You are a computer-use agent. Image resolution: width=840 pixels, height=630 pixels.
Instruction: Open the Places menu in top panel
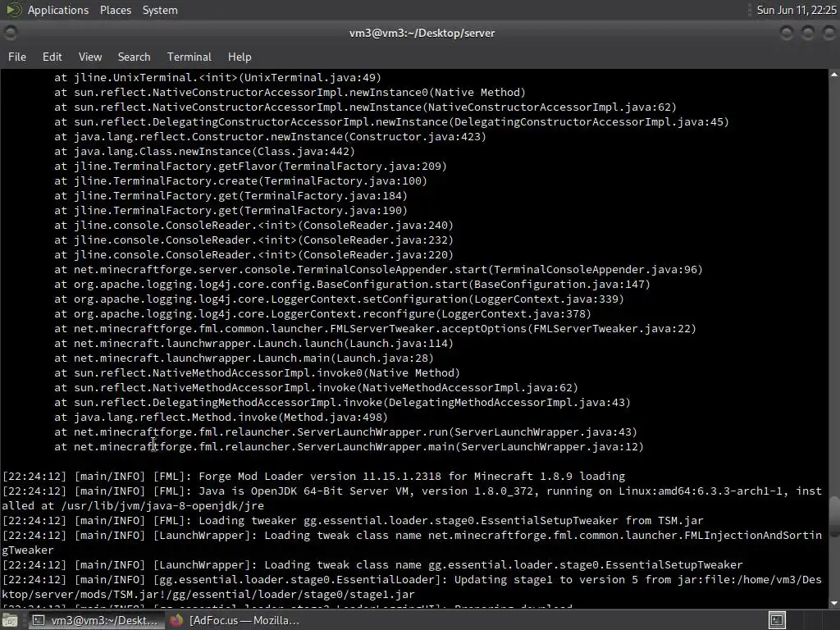(115, 10)
